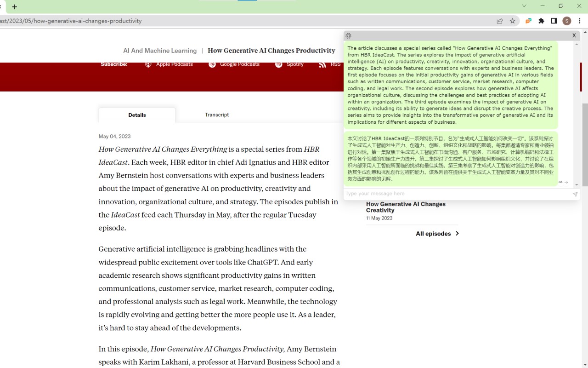Select the Details tab
The image size is (588, 368).
pyautogui.click(x=137, y=115)
